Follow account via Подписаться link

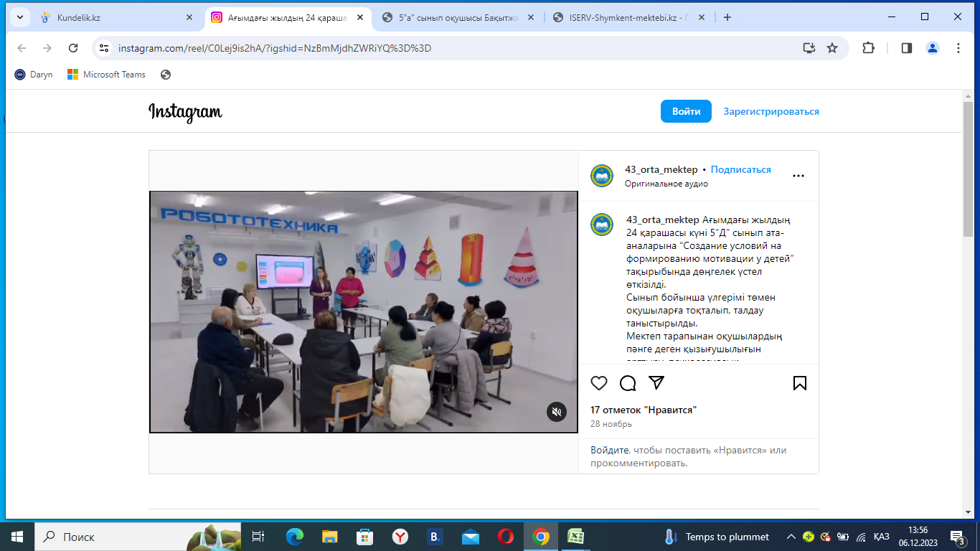(740, 170)
